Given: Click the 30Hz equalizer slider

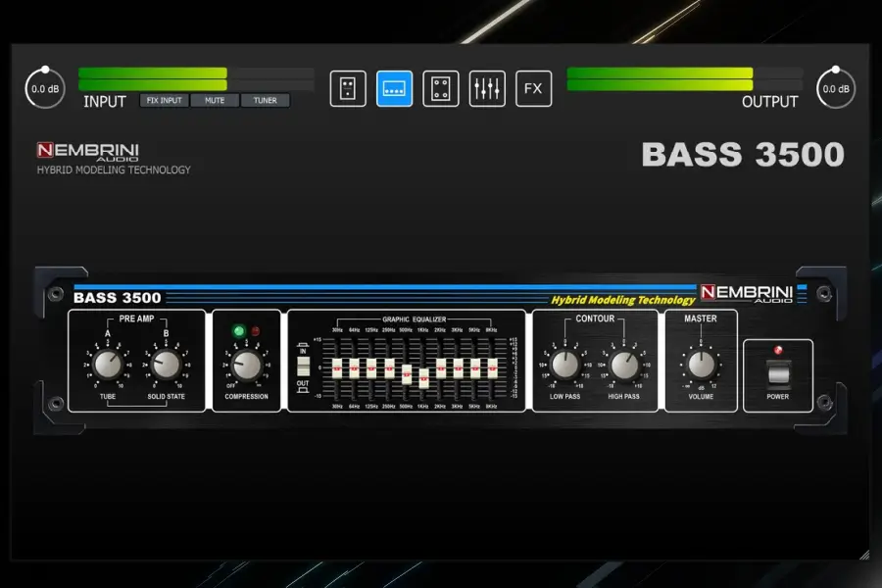Looking at the screenshot, I should click(337, 368).
